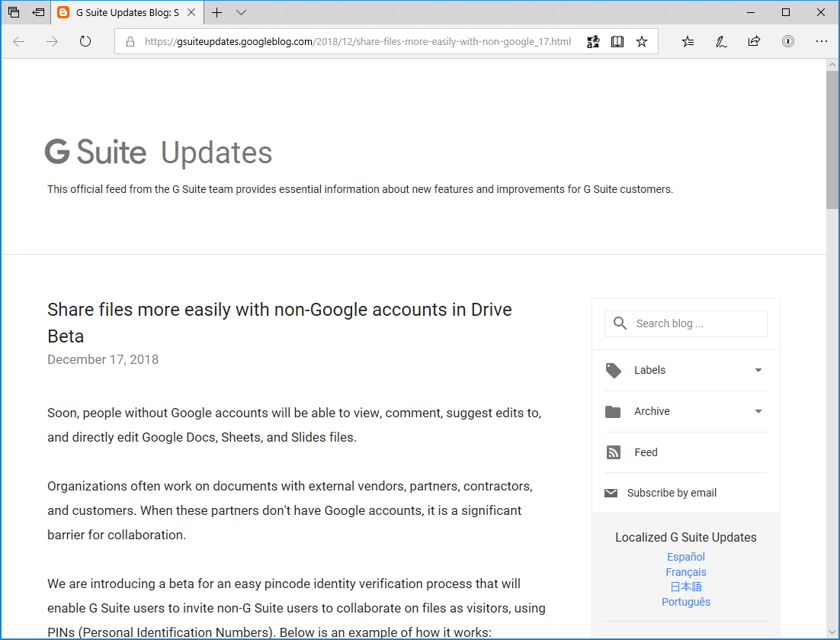
Task: Open the Español localized blog link
Action: pos(685,557)
